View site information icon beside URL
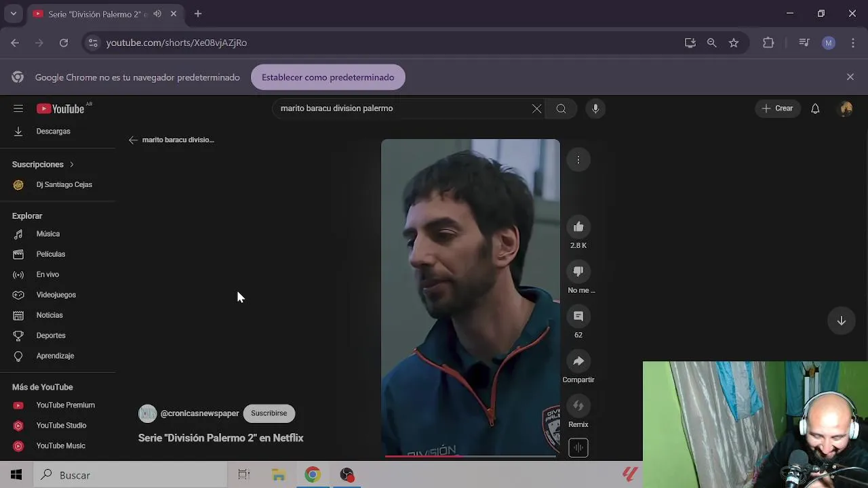Screen dimensions: 868x488 coord(93,43)
